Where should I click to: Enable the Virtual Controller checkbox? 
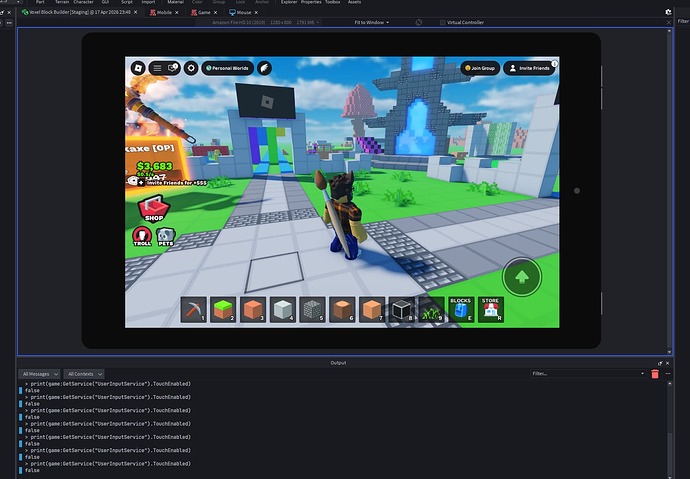[x=443, y=22]
